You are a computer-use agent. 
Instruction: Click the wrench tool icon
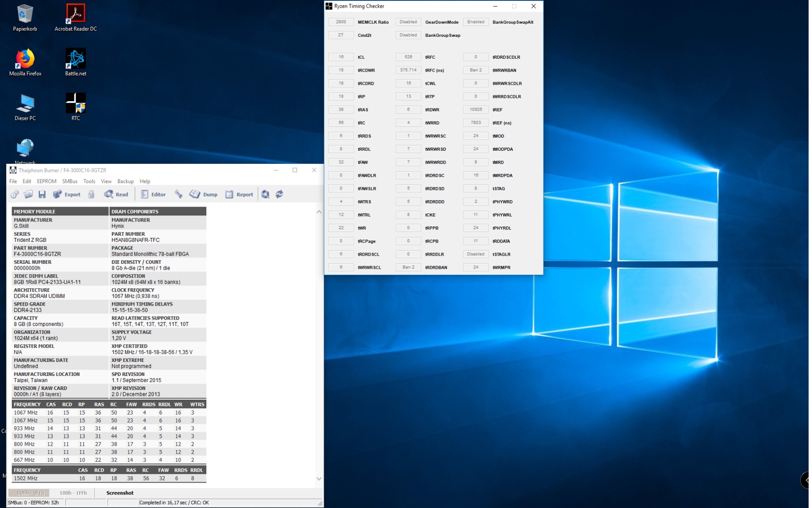178,195
